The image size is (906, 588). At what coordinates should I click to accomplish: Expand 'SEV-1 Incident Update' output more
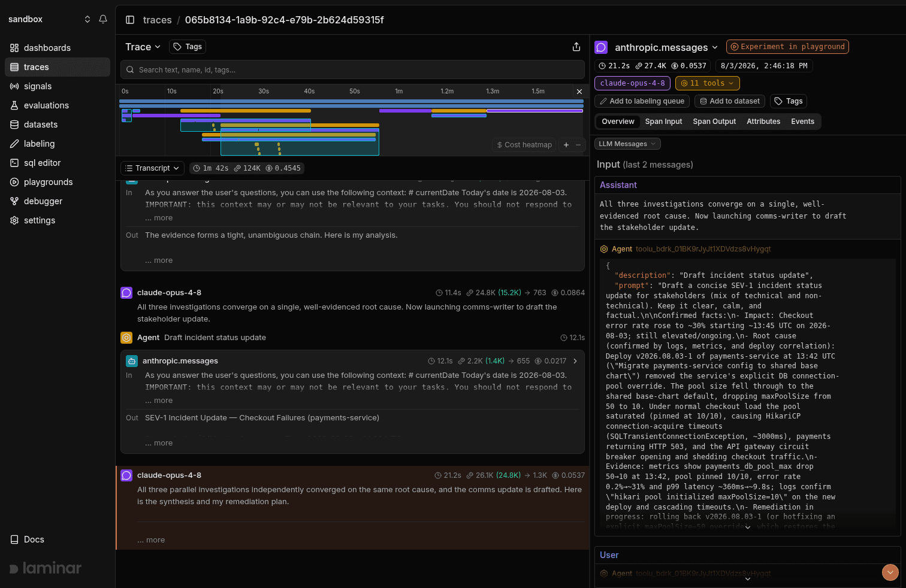pyautogui.click(x=159, y=443)
